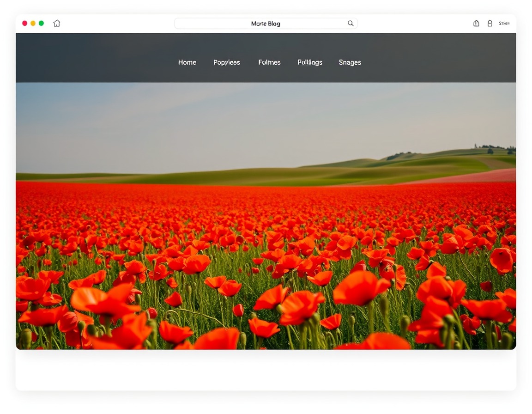
Task: Click the search magnifier icon in address bar
Action: pos(351,23)
